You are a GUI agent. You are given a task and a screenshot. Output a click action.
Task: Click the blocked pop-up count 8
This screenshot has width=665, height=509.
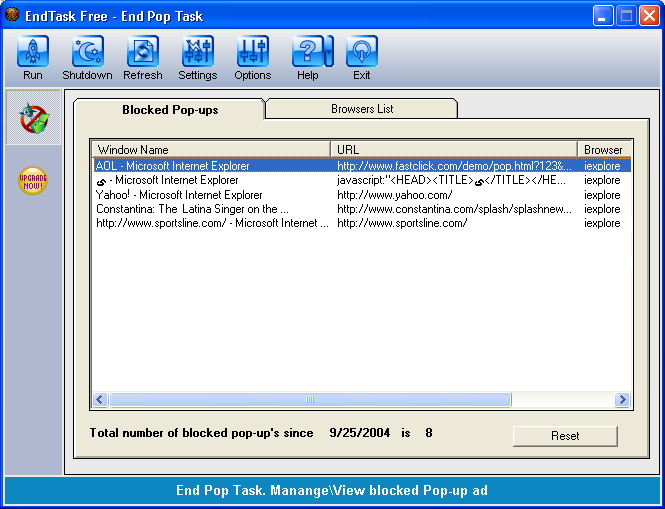pos(429,433)
